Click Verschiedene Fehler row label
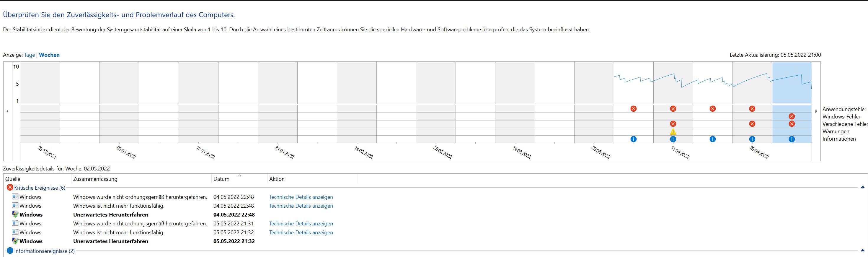The image size is (868, 257). pyautogui.click(x=845, y=124)
